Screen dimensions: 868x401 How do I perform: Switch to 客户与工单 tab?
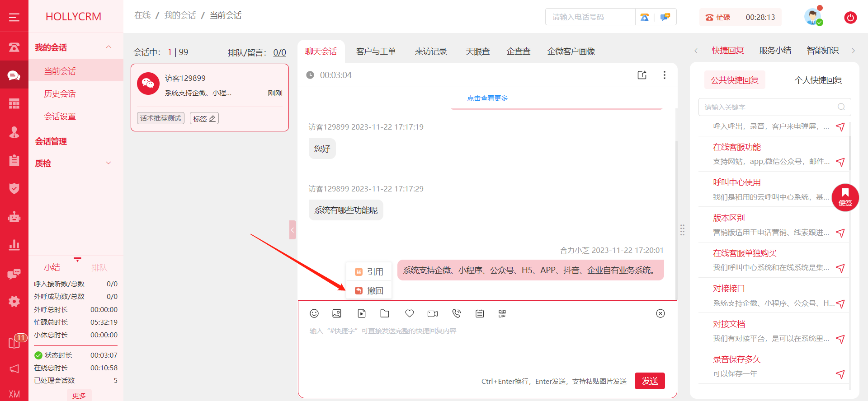pyautogui.click(x=376, y=51)
